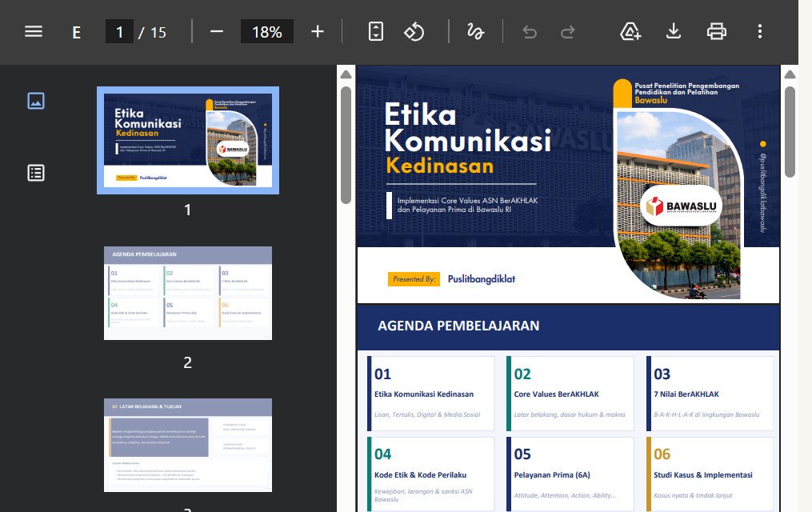The width and height of the screenshot is (812, 512).
Task: Click the Presented By yellow label
Action: [x=414, y=279]
